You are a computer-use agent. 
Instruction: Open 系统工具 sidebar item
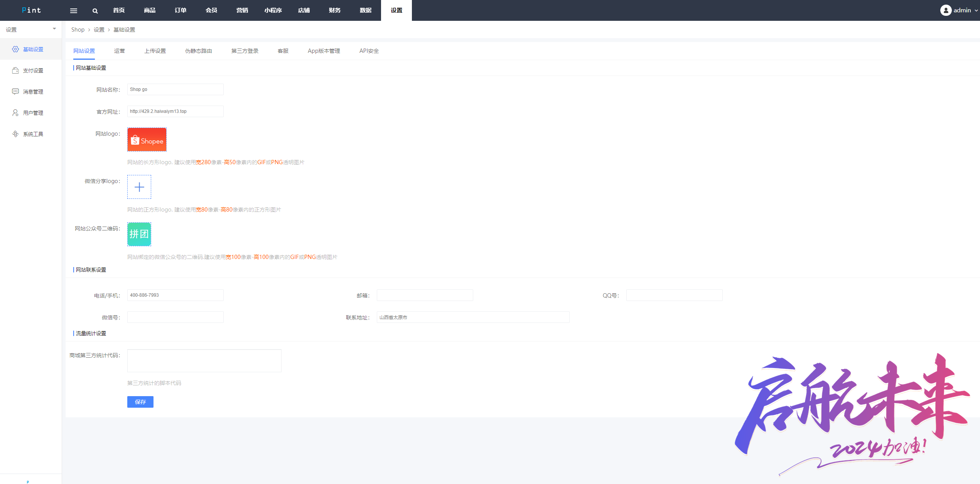(x=31, y=134)
